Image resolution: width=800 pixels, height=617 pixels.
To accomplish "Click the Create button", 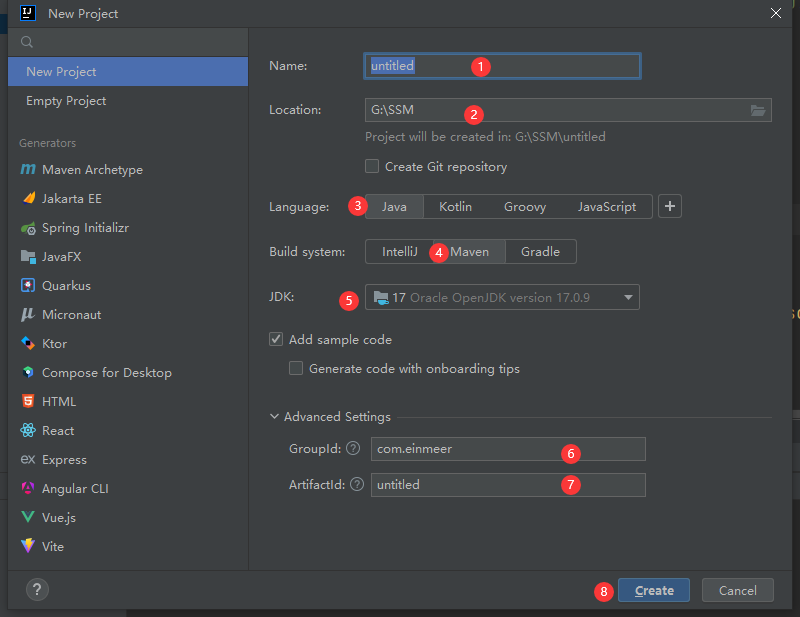I will coord(654,590).
